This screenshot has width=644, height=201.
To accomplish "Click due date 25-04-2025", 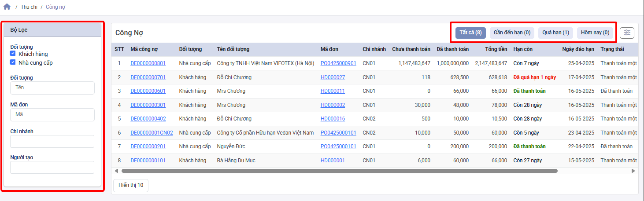I will [581, 63].
